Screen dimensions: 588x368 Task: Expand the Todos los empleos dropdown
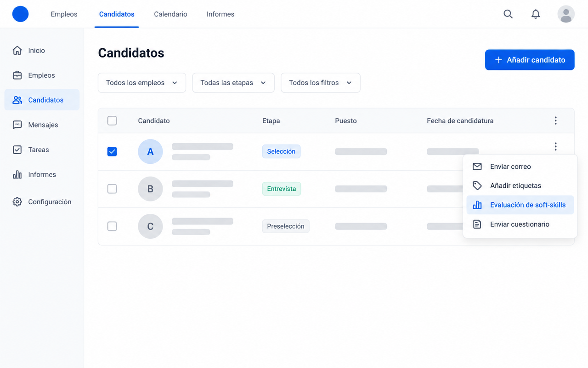(142, 83)
